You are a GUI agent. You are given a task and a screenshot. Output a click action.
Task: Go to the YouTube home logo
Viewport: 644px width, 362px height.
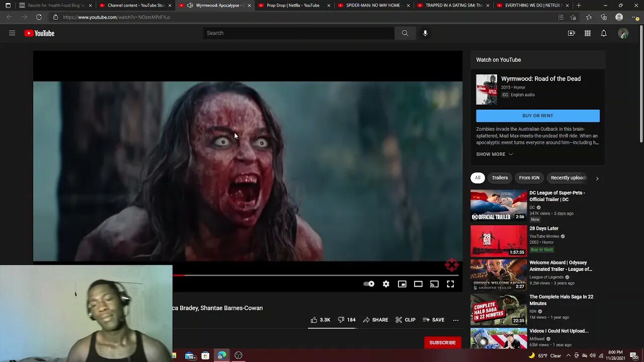coord(39,33)
